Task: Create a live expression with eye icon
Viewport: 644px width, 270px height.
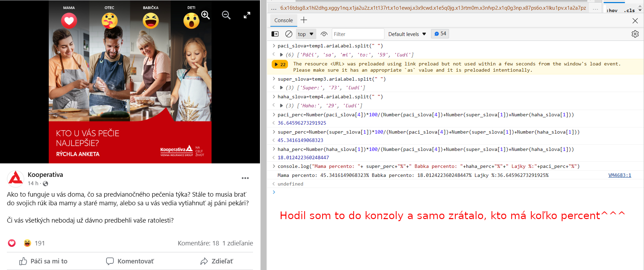Action: 324,34
